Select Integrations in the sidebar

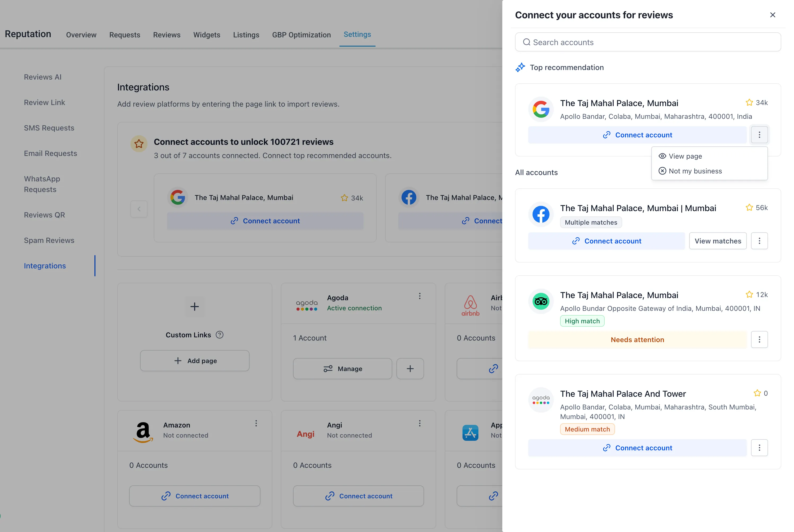click(x=45, y=266)
